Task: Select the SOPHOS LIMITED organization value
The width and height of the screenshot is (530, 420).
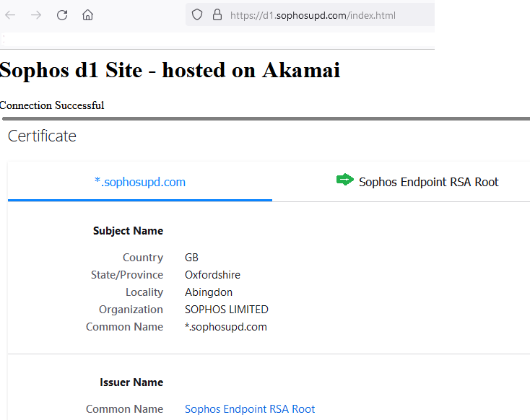Action: point(227,310)
